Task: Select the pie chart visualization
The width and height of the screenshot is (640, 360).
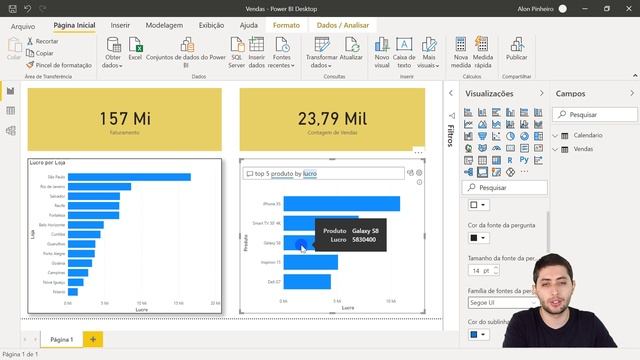Action: click(x=510, y=136)
